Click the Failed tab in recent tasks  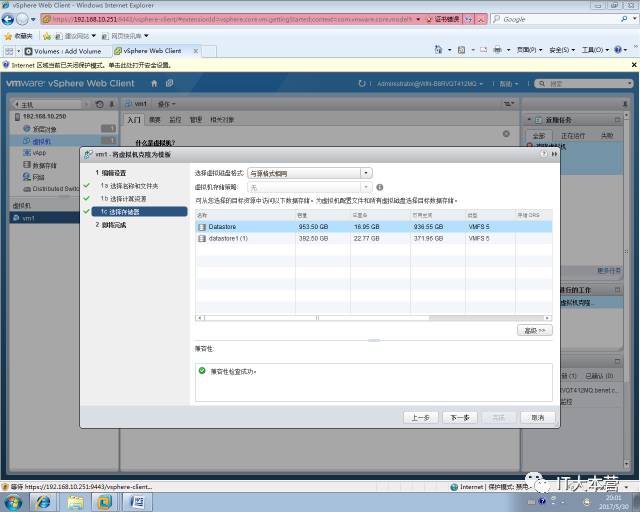607,136
